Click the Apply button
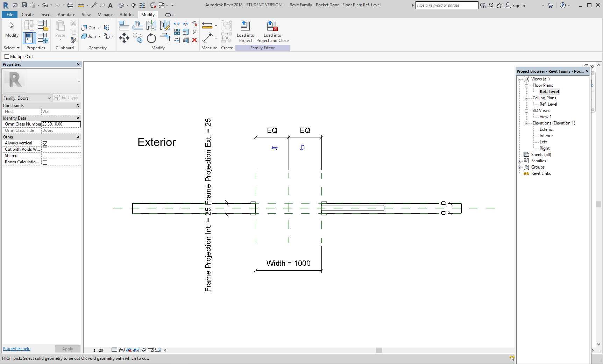Screen dimensions: 603x364 click(68, 349)
